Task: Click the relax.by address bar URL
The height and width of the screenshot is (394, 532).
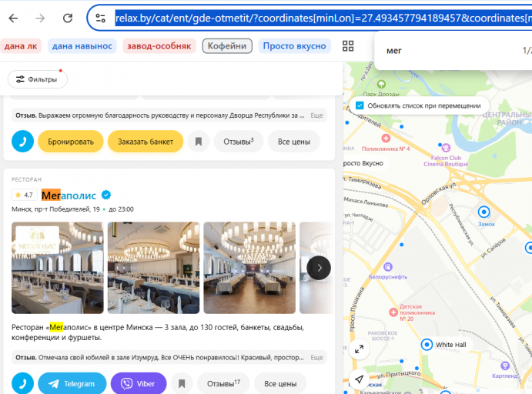Action: click(x=323, y=18)
